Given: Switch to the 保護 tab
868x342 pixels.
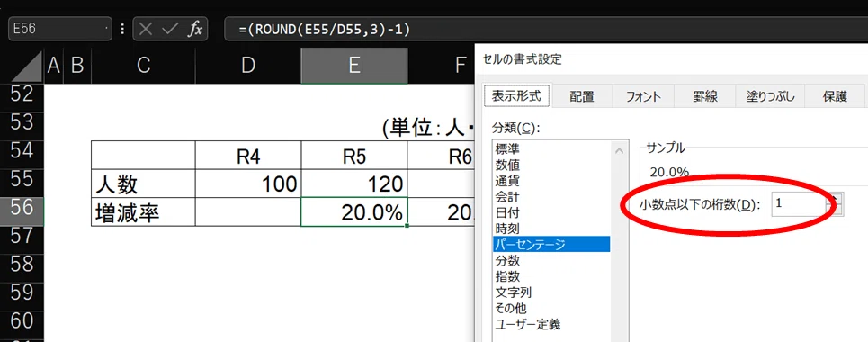Looking at the screenshot, I should tap(835, 96).
